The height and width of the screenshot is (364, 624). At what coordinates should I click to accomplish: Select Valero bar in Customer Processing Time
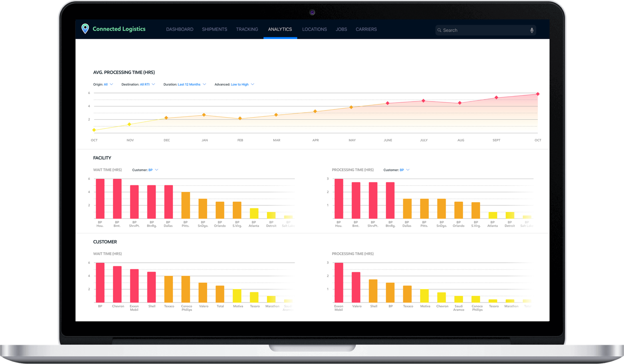pyautogui.click(x=356, y=287)
